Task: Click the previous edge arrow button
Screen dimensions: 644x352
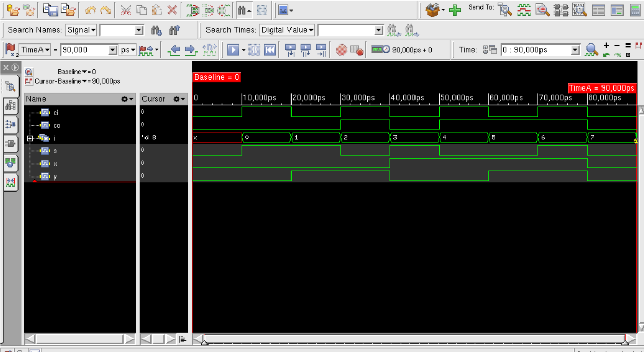Action: (x=175, y=50)
